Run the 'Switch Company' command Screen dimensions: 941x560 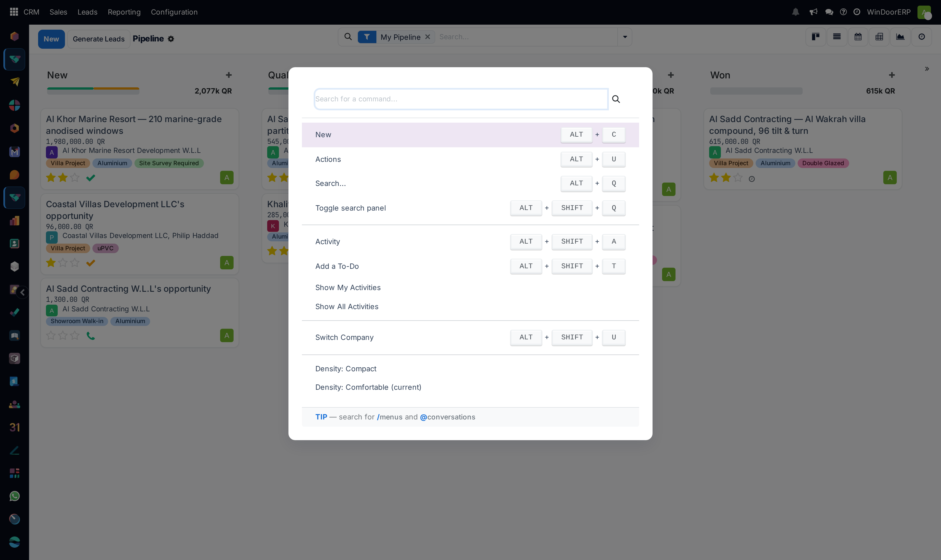470,337
